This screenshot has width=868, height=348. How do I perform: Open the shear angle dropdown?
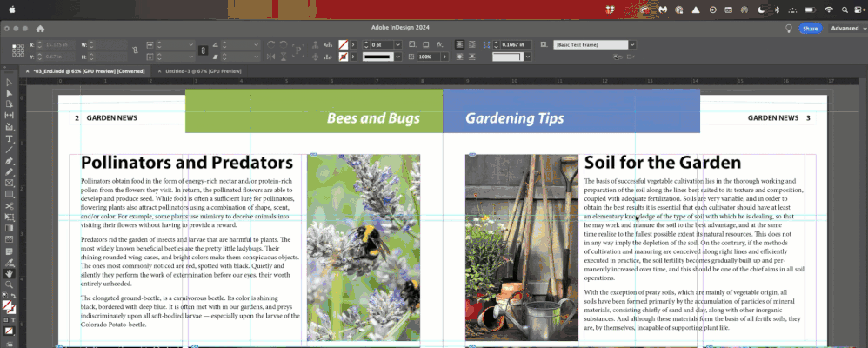pos(257,57)
